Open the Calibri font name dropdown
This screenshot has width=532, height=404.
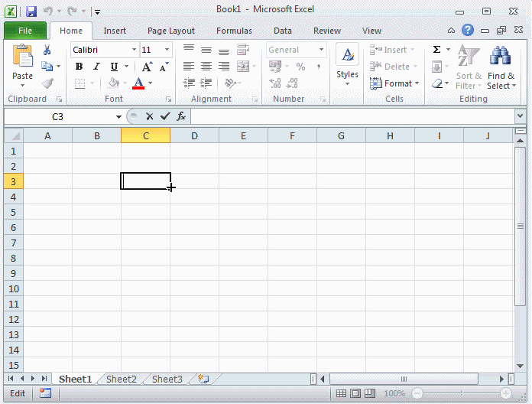(134, 50)
